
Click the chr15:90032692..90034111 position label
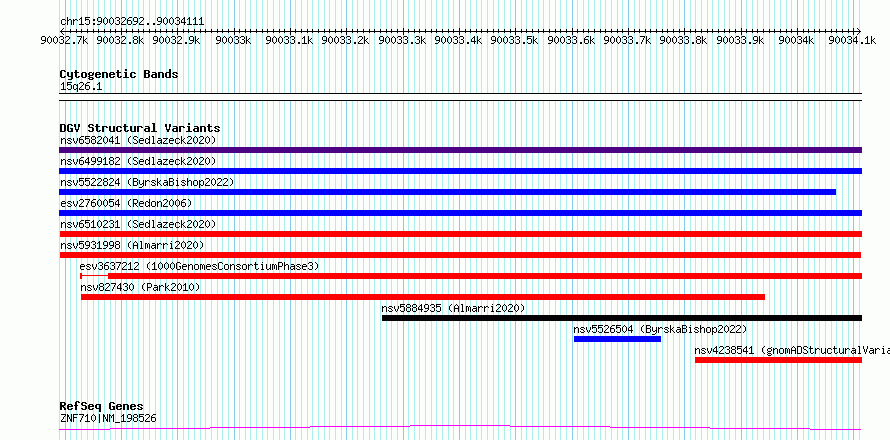[x=132, y=22]
